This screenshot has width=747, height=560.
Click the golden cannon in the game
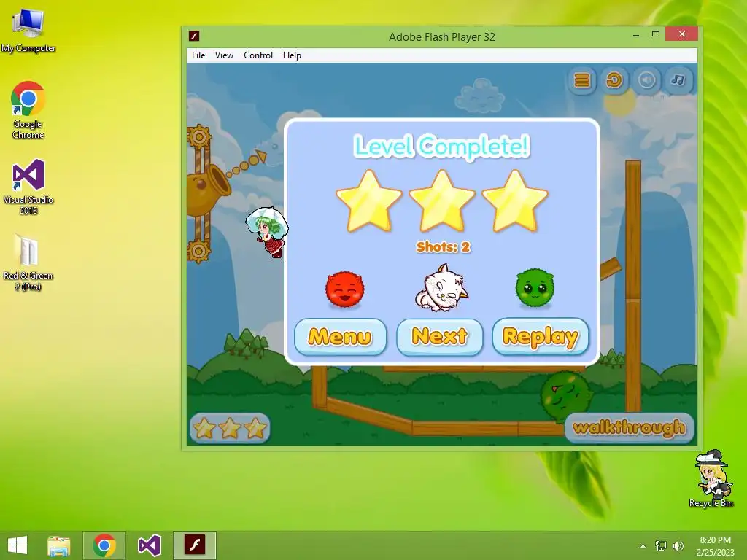207,188
